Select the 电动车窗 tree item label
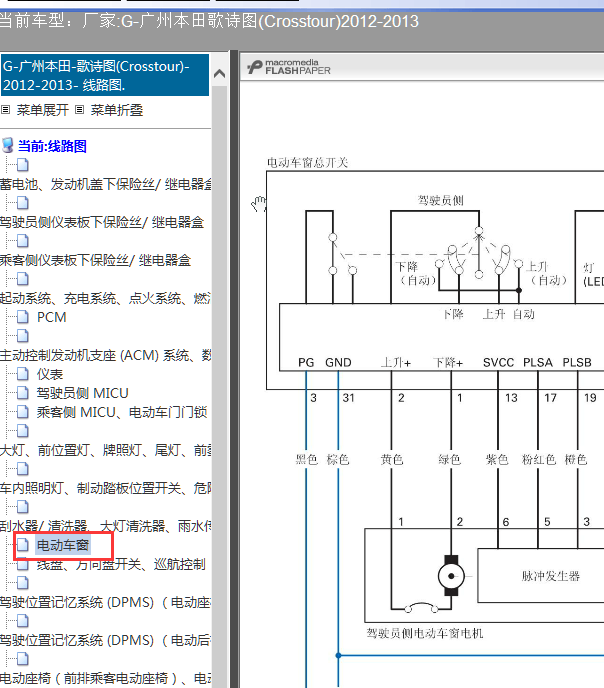604x688 pixels. pos(63,545)
